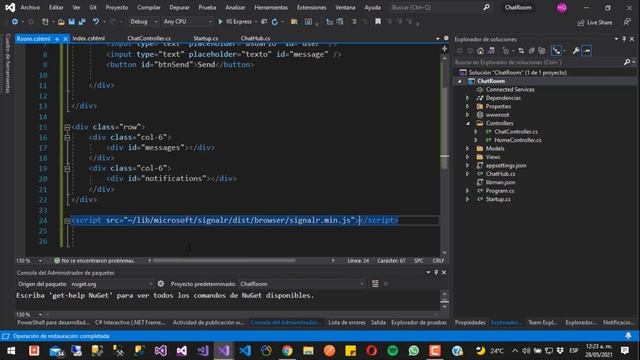Collapse the Controllers folder
The width and height of the screenshot is (640, 360).
point(468,123)
